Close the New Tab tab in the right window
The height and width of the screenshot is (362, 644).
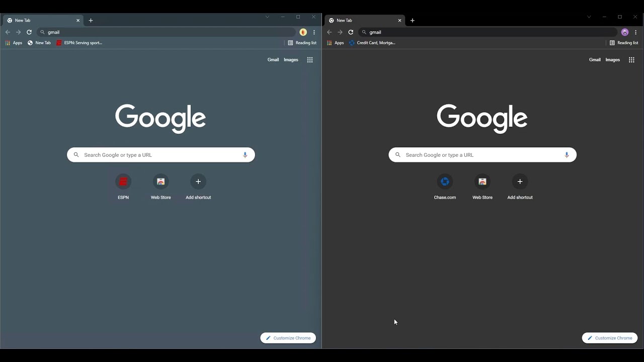pos(399,21)
